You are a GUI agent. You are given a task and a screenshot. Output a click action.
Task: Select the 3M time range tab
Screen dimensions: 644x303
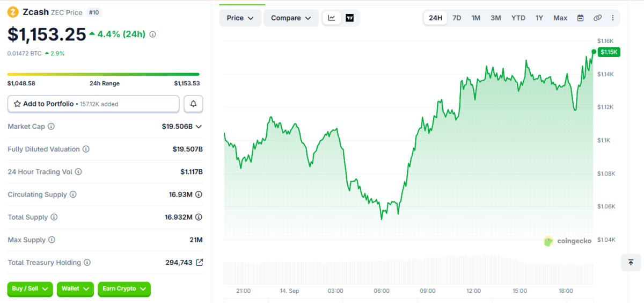496,18
